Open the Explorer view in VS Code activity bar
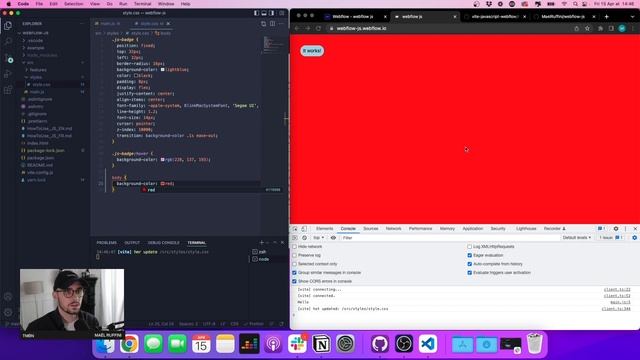Viewport: 640px width, 360px height. [x=8, y=26]
